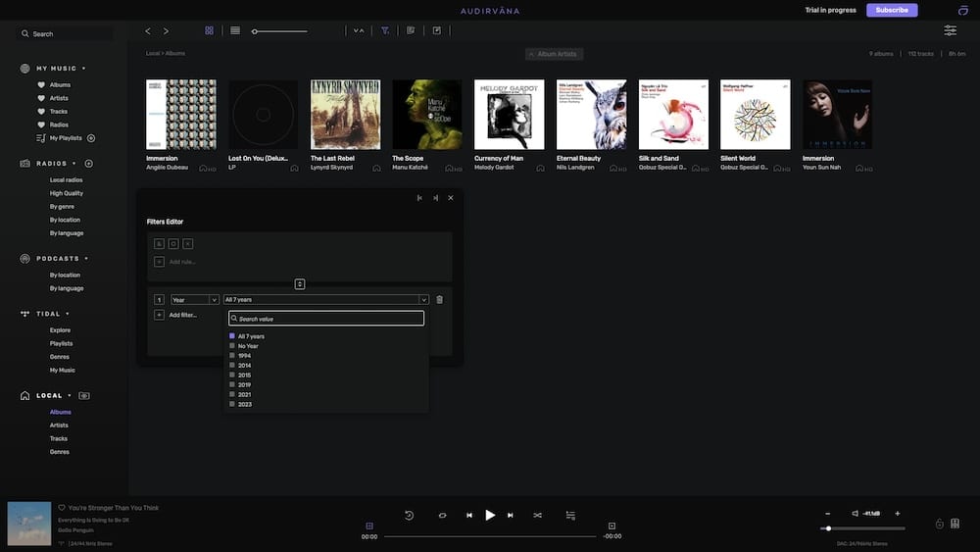Check the 2023 year option
The width and height of the screenshot is (980, 552).
[232, 405]
